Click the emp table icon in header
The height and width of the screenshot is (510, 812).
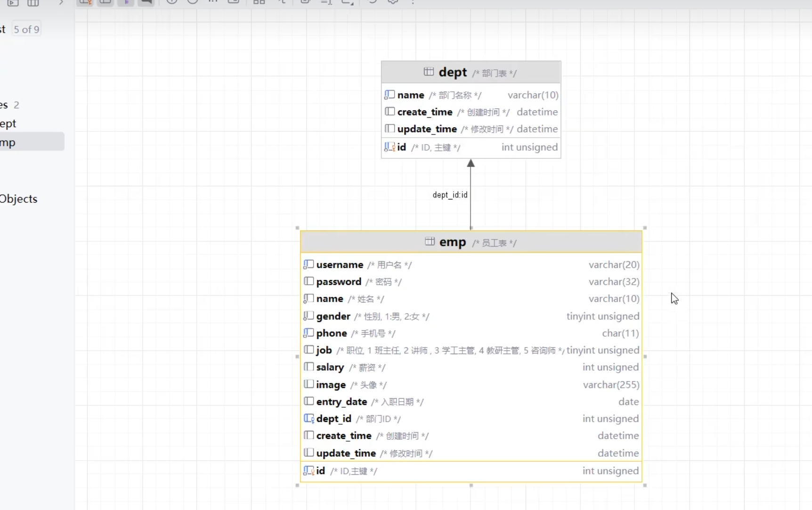430,242
